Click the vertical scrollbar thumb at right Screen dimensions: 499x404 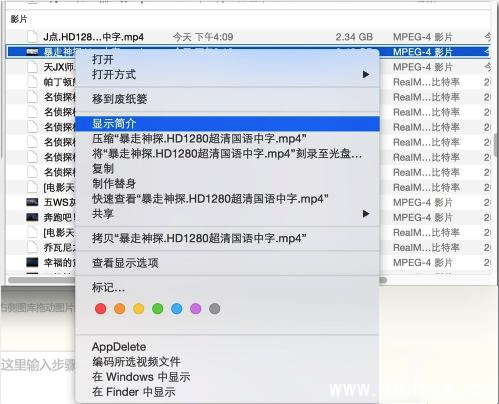(496, 145)
